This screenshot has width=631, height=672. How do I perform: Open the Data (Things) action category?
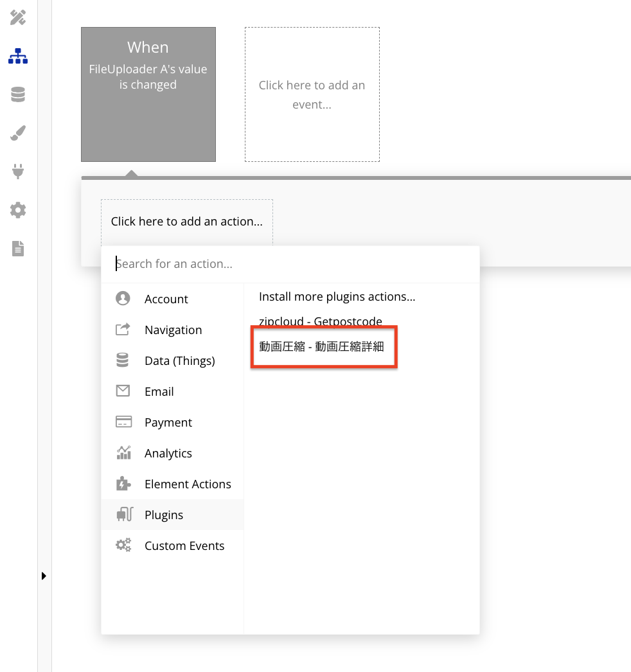click(x=172, y=360)
